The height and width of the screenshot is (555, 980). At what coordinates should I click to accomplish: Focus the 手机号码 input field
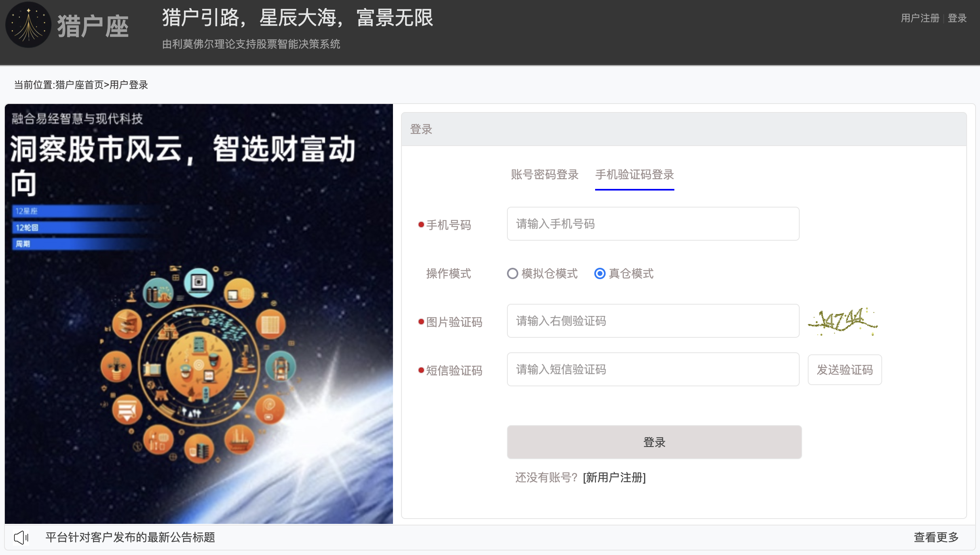[x=653, y=224]
